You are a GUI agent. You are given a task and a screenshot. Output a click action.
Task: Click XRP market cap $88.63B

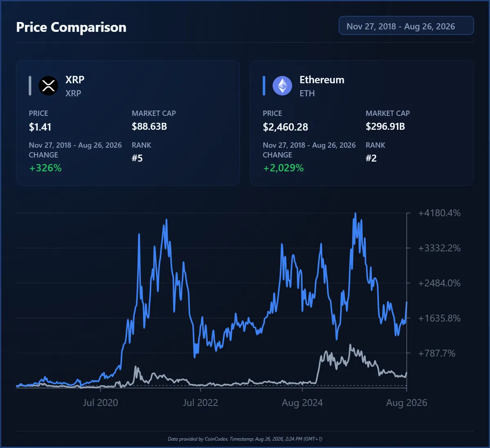(149, 126)
